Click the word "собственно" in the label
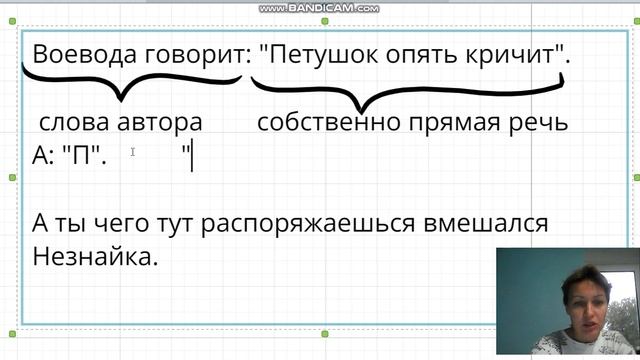This screenshot has width=640, height=360. coord(329,122)
